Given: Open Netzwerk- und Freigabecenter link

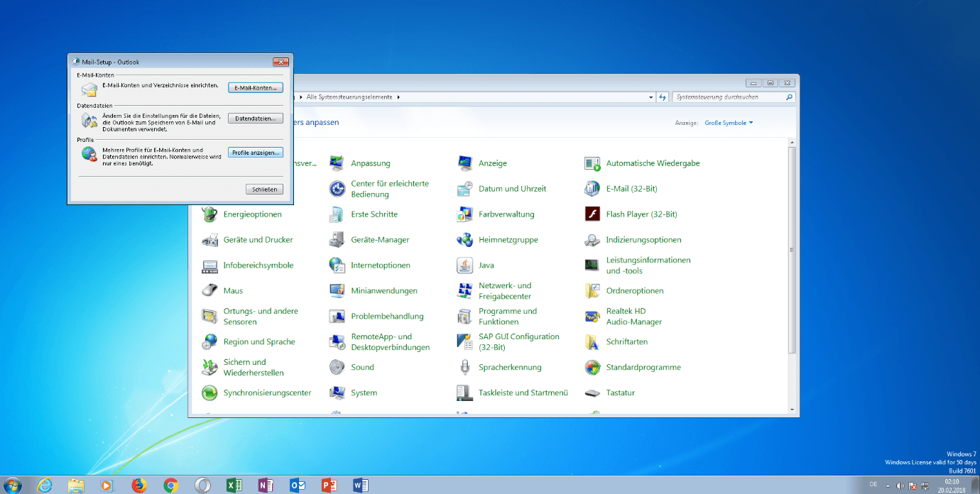Looking at the screenshot, I should tap(505, 291).
